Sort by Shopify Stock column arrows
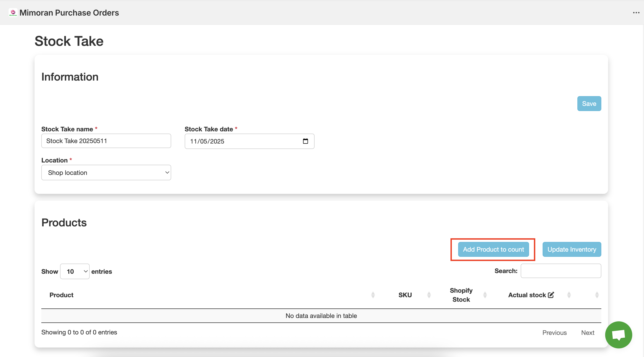This screenshot has height=357, width=644. [485, 295]
